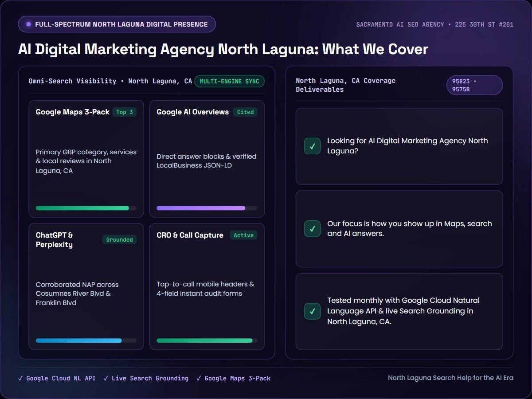This screenshot has height=399, width=532.
Task: Click the footer Live Search Grounding item
Action: (x=146, y=379)
